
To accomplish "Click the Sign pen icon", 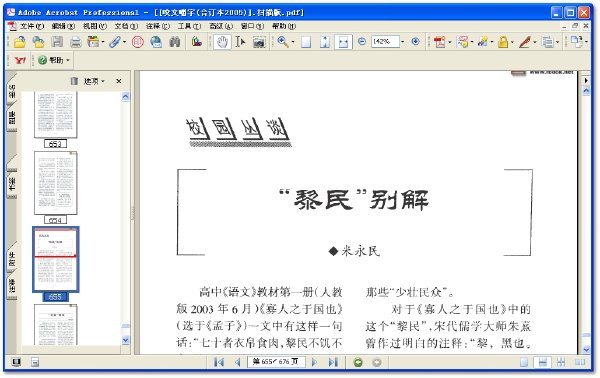I will [525, 42].
